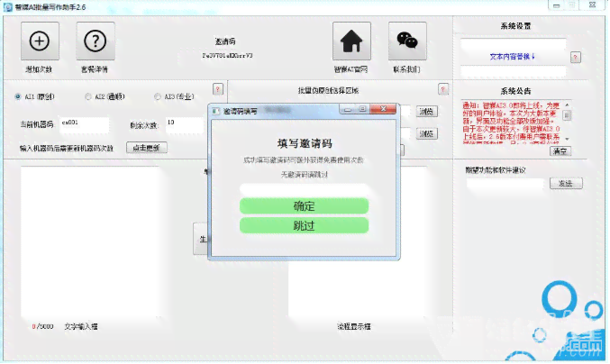This screenshot has width=610, height=364.
Task: Click the invitation code text under 邀请码
Action: [x=228, y=56]
